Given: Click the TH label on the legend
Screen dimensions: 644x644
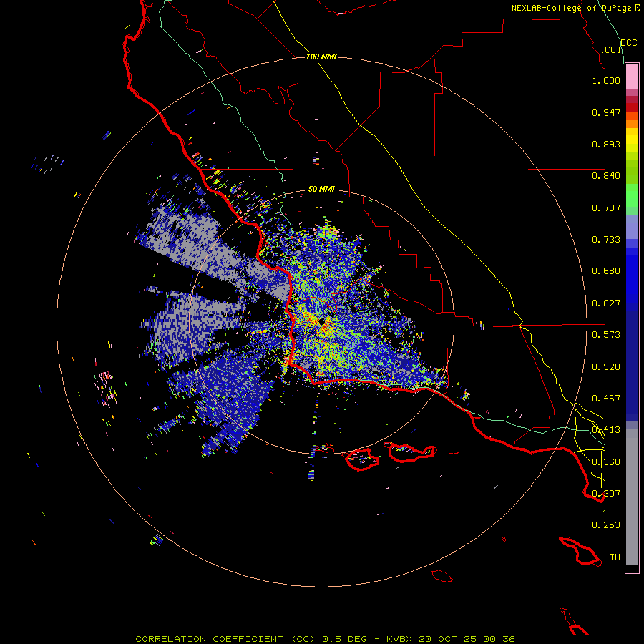Looking at the screenshot, I should pyautogui.click(x=615, y=557).
